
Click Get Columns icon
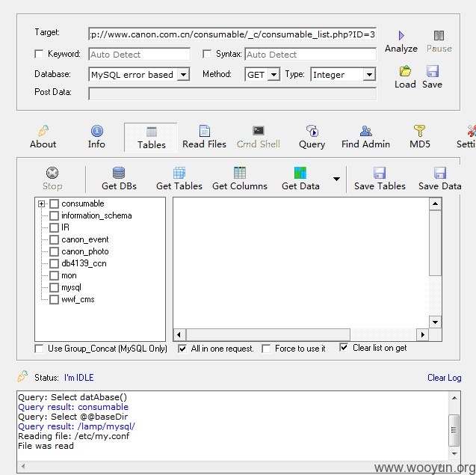click(240, 173)
